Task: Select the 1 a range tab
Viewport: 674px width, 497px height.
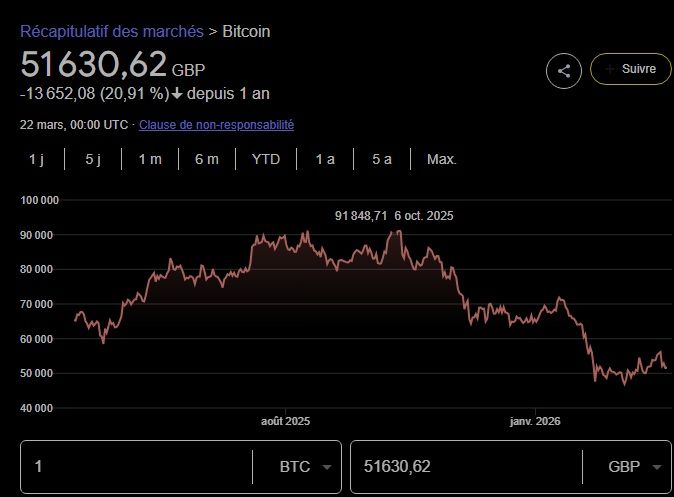Action: pyautogui.click(x=325, y=159)
